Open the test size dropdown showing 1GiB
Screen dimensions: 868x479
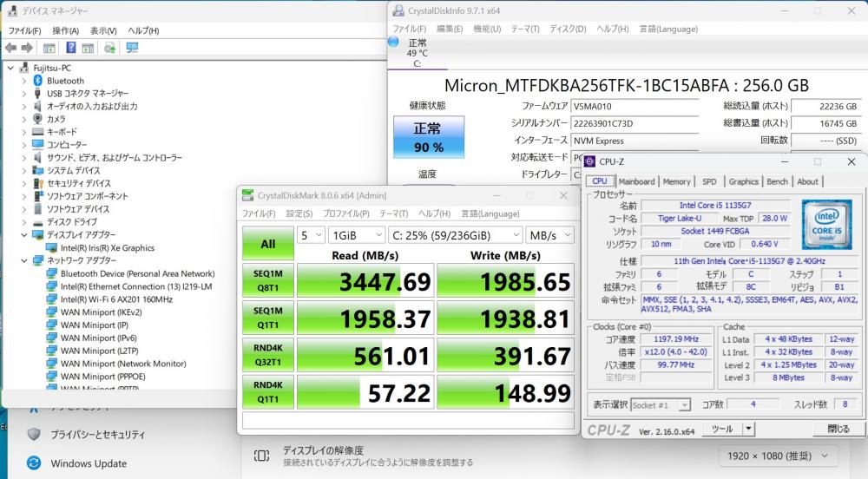point(357,235)
